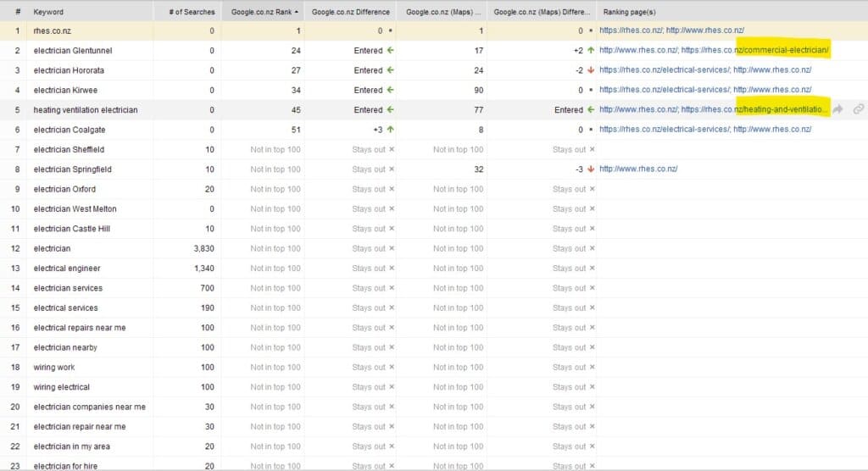Open the electrical-services link in the electrician Hororata row
The width and height of the screenshot is (868, 471).
pyautogui.click(x=665, y=69)
